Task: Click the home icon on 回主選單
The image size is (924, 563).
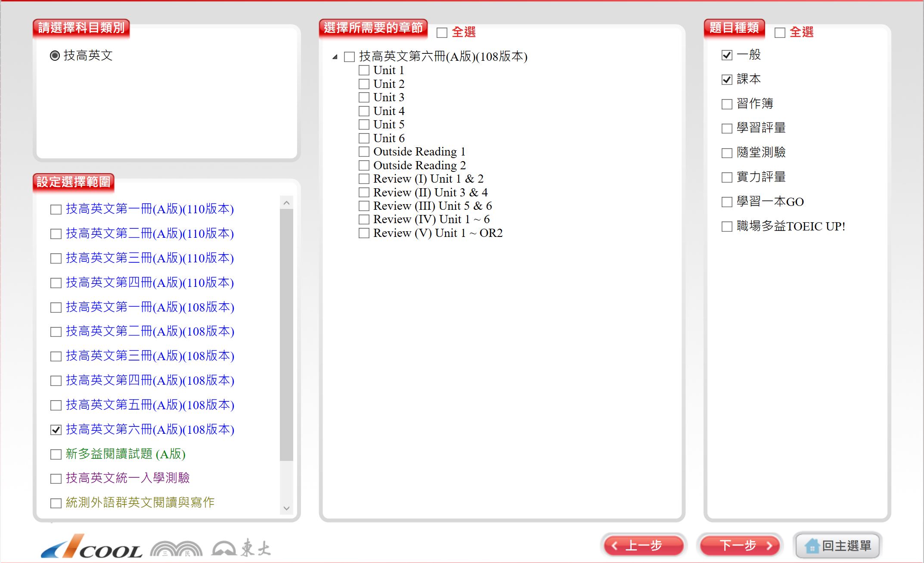Action: (x=812, y=546)
